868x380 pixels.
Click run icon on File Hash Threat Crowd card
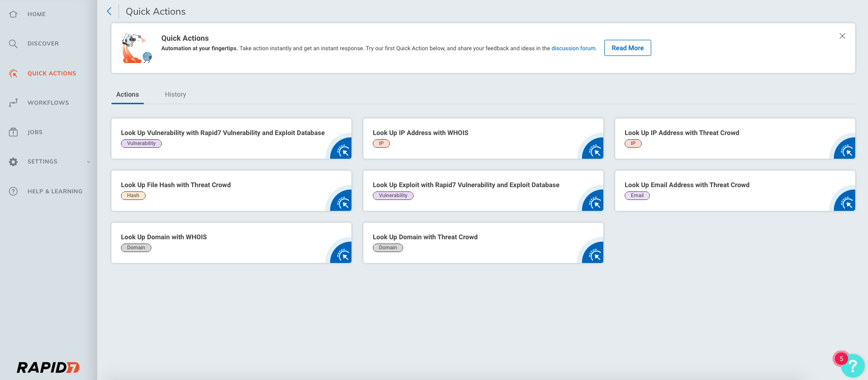click(343, 203)
